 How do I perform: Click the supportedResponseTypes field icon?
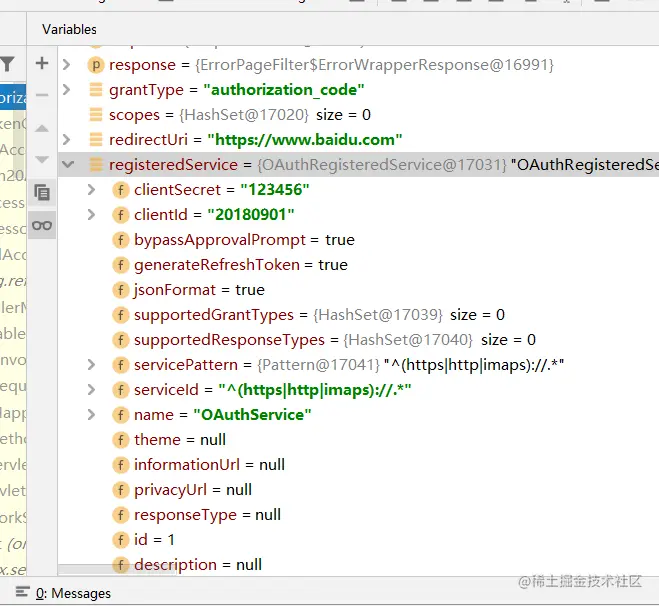click(x=121, y=340)
